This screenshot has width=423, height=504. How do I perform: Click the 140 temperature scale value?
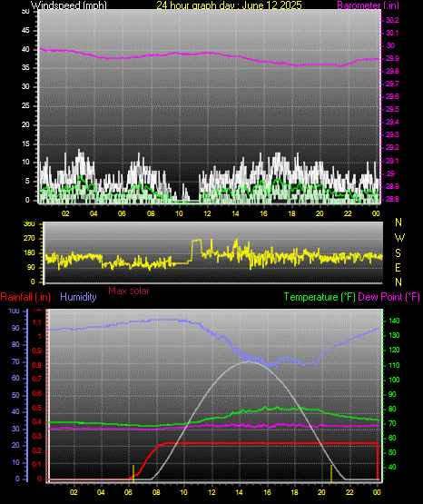click(394, 321)
